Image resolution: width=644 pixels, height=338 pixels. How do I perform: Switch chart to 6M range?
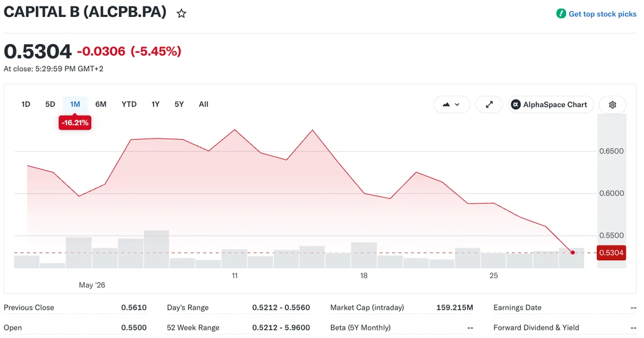(x=101, y=104)
